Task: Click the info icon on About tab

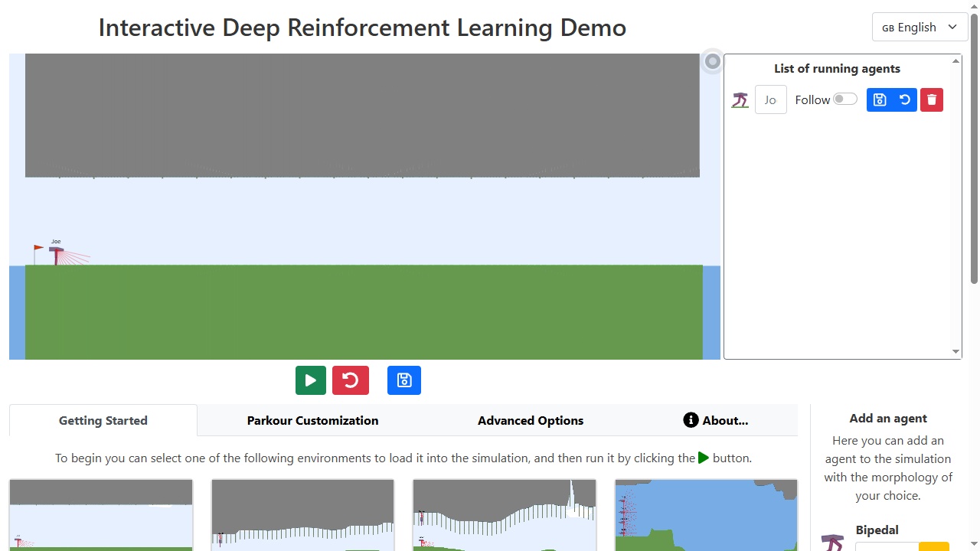Action: (x=691, y=420)
